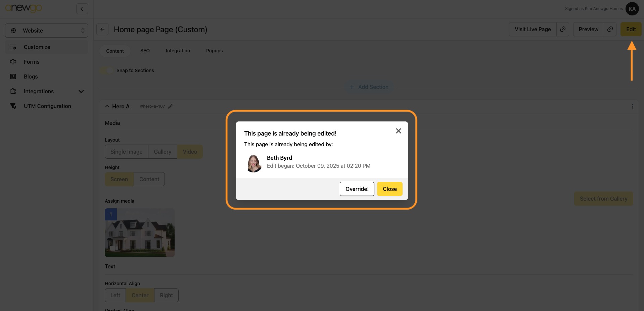Image resolution: width=644 pixels, height=311 pixels.
Task: Close the dialog with the X icon
Action: (398, 131)
